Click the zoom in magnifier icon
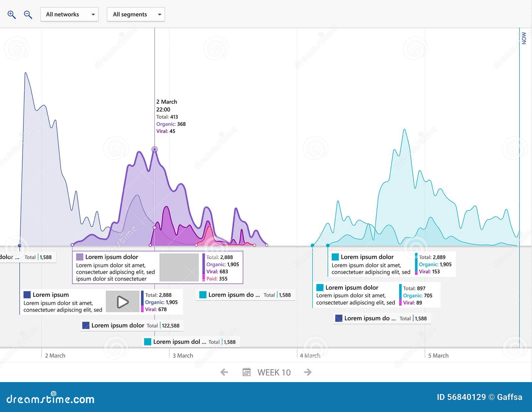 click(12, 15)
